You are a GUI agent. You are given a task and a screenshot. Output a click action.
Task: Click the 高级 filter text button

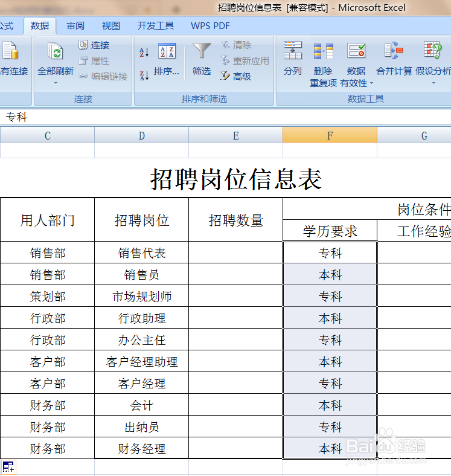[242, 77]
